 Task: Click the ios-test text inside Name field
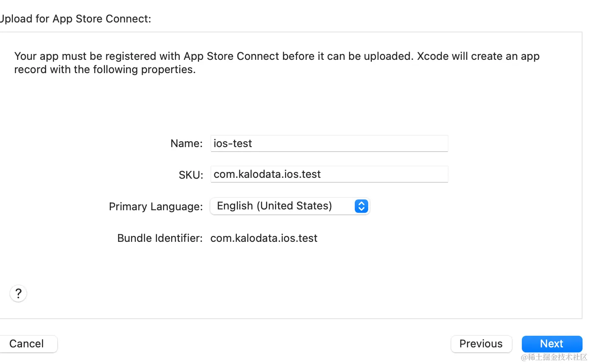(x=233, y=143)
